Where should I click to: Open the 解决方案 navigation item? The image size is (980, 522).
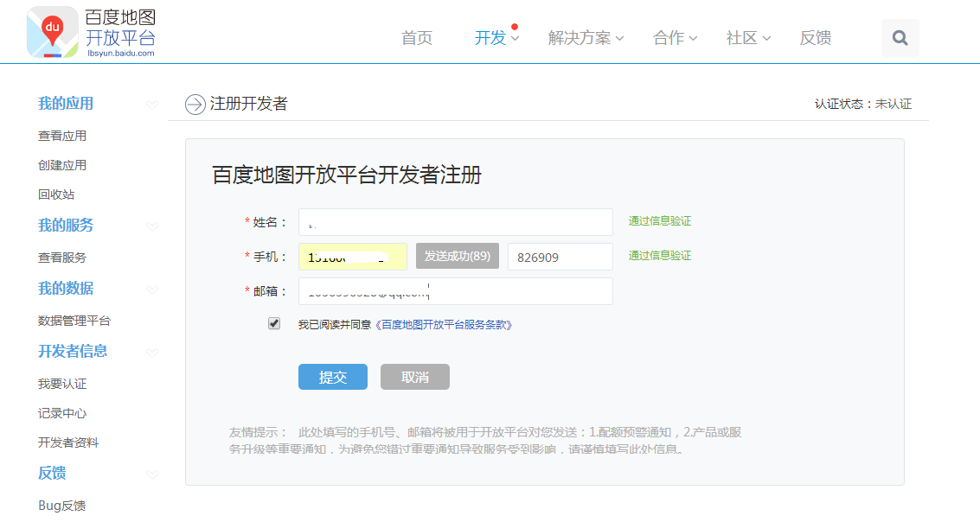pos(580,38)
